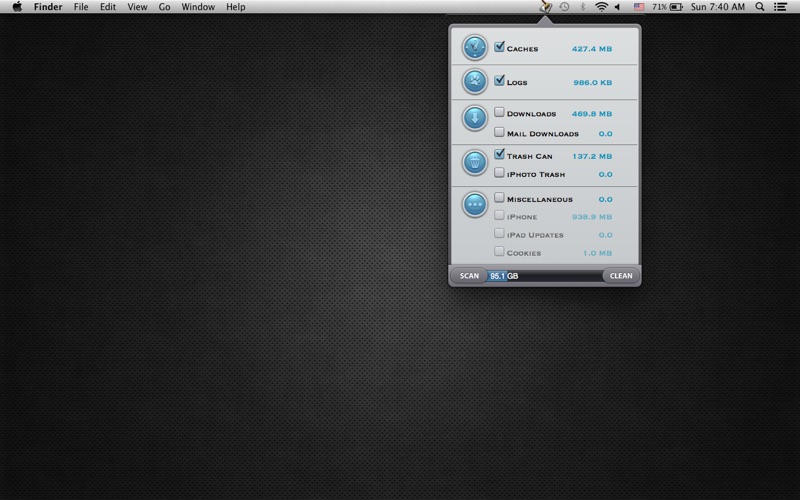Open Notification Center list icon
800x500 pixels.
780,7
